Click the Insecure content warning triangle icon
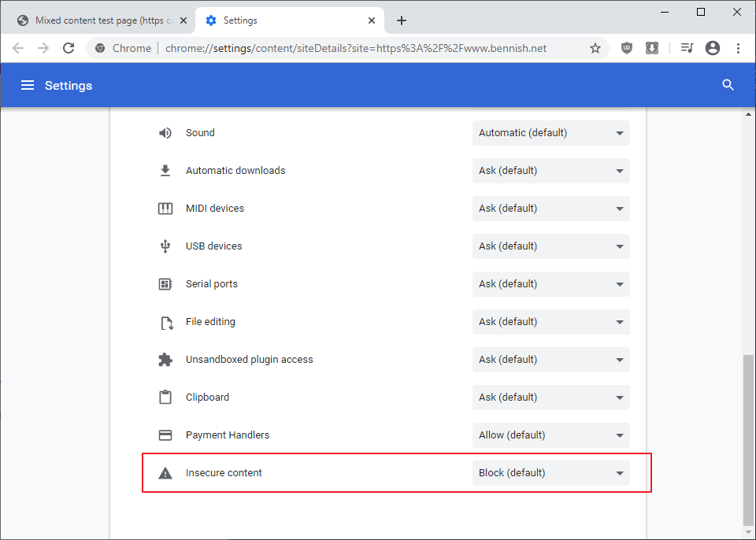The height and width of the screenshot is (540, 756). [x=165, y=472]
